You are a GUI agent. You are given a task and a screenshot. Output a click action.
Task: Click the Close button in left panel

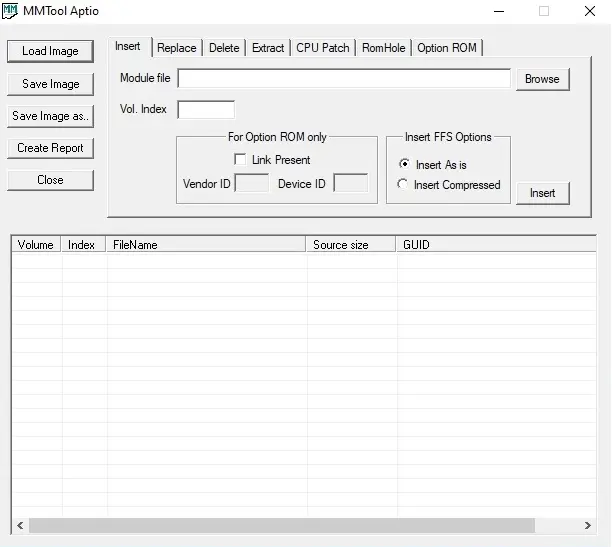click(x=50, y=180)
